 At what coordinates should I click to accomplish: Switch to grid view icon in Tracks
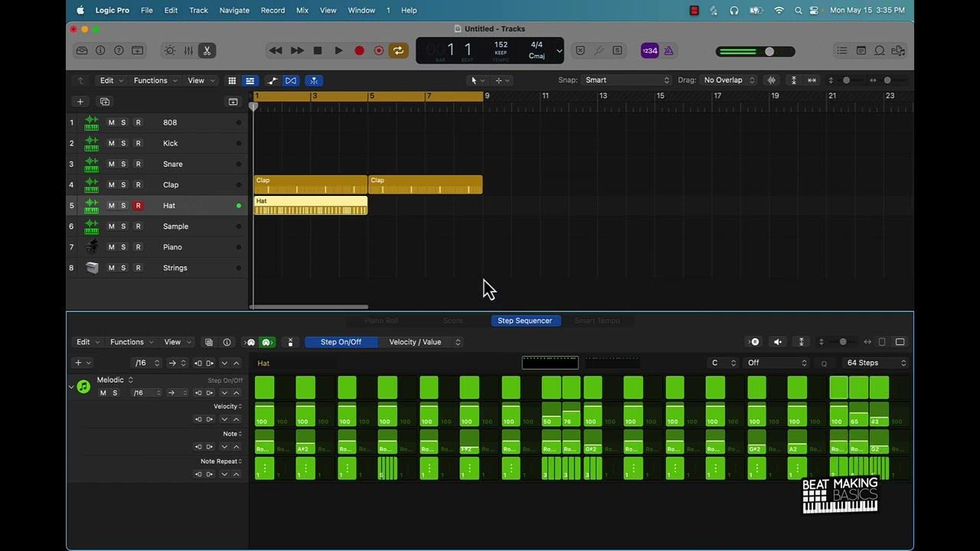click(x=232, y=80)
